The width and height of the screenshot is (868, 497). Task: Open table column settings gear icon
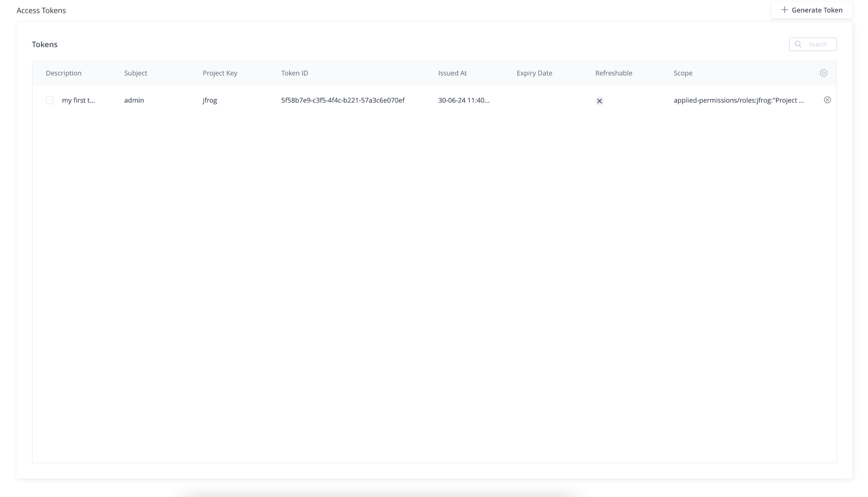tap(823, 73)
